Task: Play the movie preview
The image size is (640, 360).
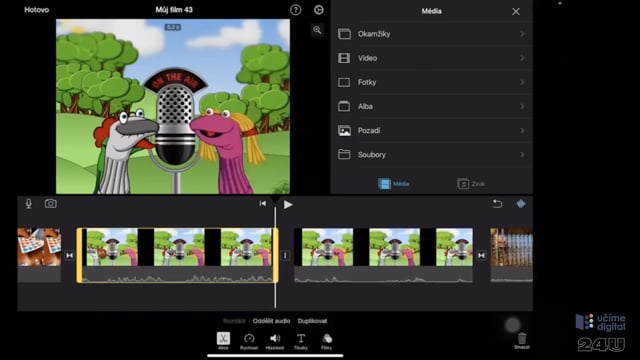Action: click(x=288, y=204)
